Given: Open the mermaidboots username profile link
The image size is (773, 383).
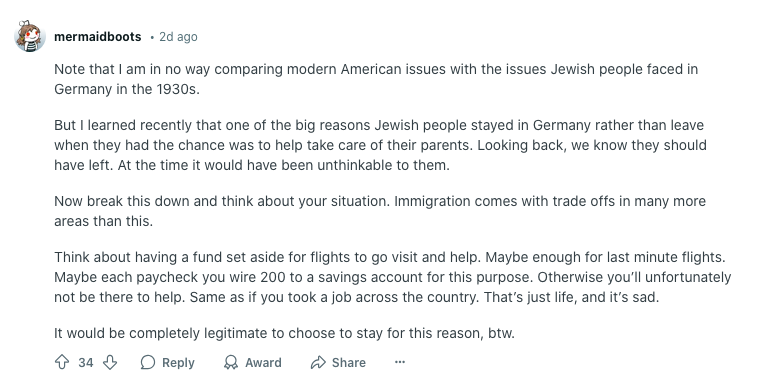Looking at the screenshot, I should coord(98,37).
